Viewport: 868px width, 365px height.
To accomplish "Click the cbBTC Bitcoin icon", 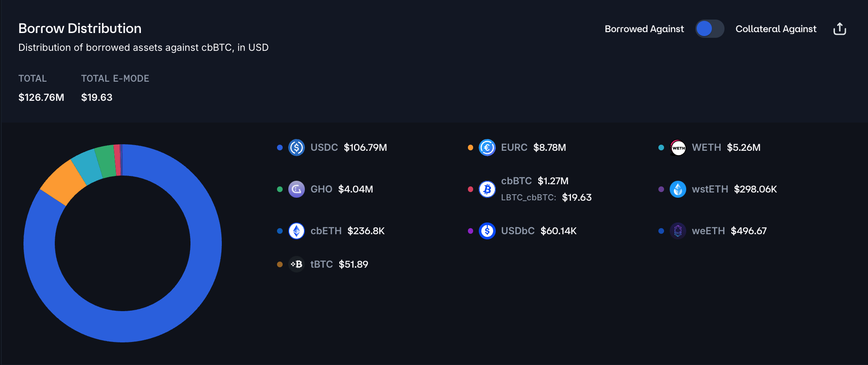I will coord(487,189).
